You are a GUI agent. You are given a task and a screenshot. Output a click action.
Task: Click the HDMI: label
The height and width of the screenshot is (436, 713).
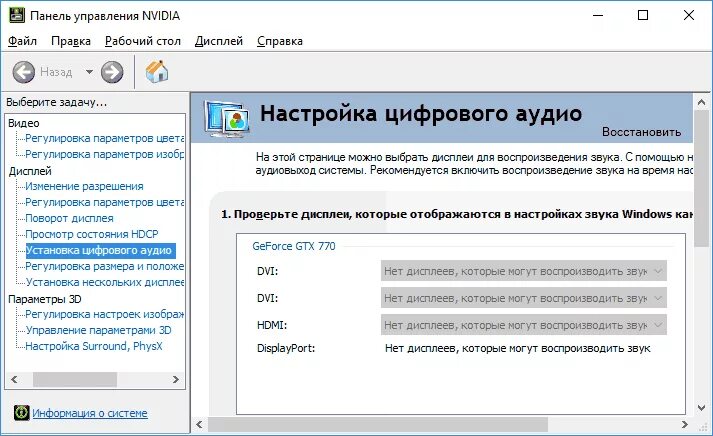click(x=272, y=325)
